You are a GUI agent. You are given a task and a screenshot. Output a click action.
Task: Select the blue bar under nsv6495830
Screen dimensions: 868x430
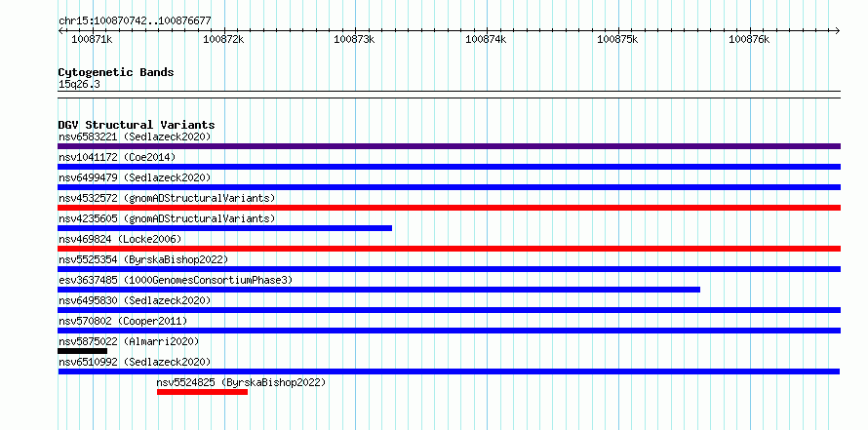(449, 310)
